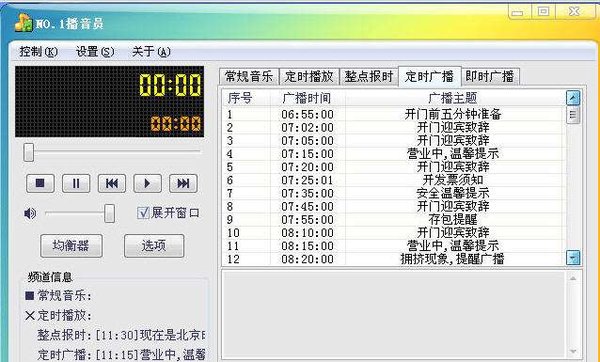
Task: Click the speaker volume icon
Action: tap(30, 213)
